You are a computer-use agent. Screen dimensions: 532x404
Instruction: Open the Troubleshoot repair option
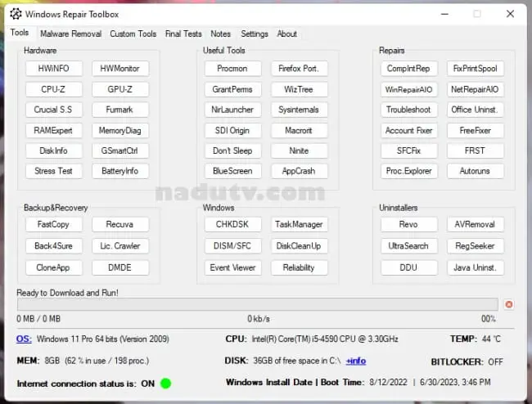pos(409,110)
